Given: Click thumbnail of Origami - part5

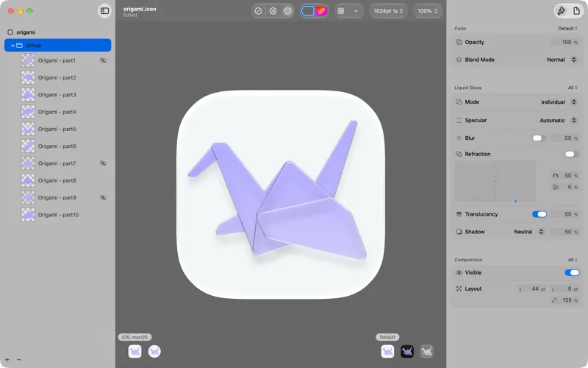Looking at the screenshot, I should coord(28,129).
